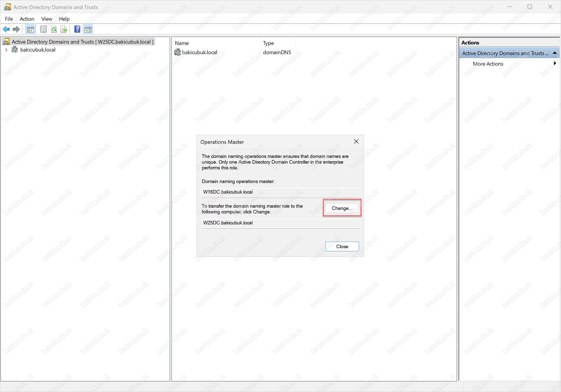Screen dimensions: 561x392
Task: Click the root node icon in console tree
Action: 6,42
